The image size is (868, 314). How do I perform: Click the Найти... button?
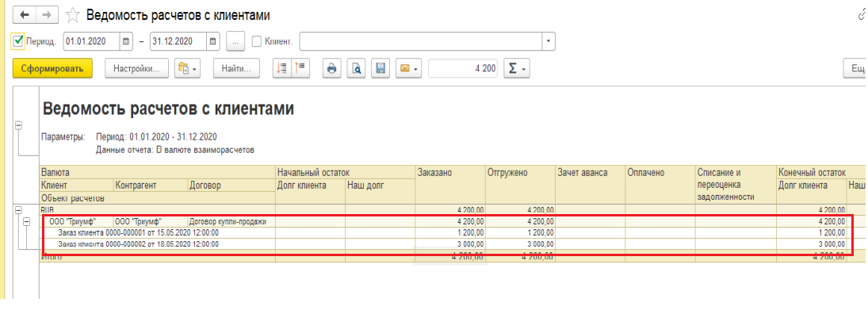tap(236, 69)
